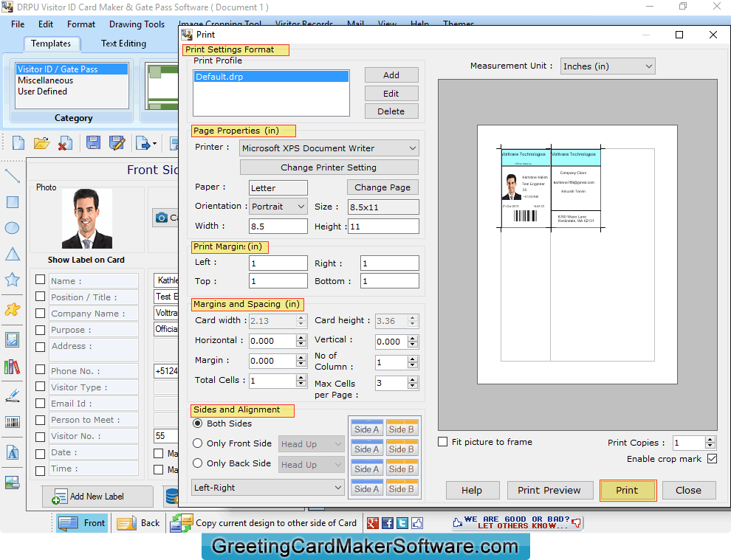Click the red X close document icon
The height and width of the screenshot is (560, 731).
65,143
